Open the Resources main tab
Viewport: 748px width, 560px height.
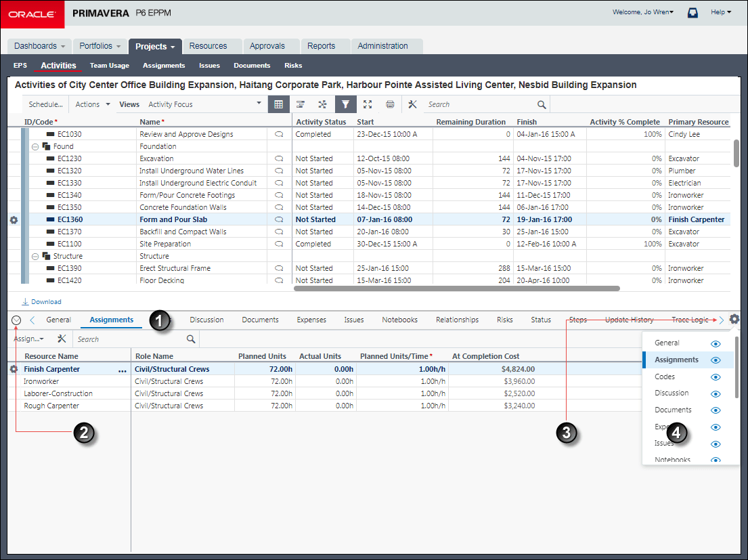[x=208, y=46]
